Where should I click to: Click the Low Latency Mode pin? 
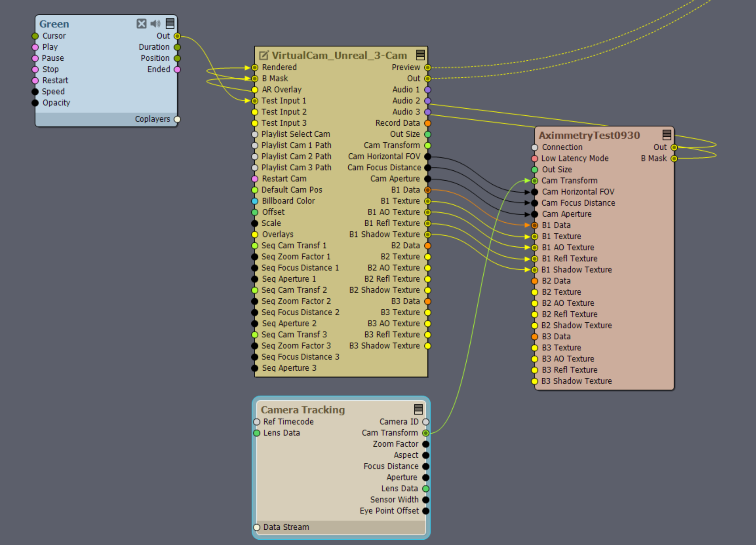[534, 159]
